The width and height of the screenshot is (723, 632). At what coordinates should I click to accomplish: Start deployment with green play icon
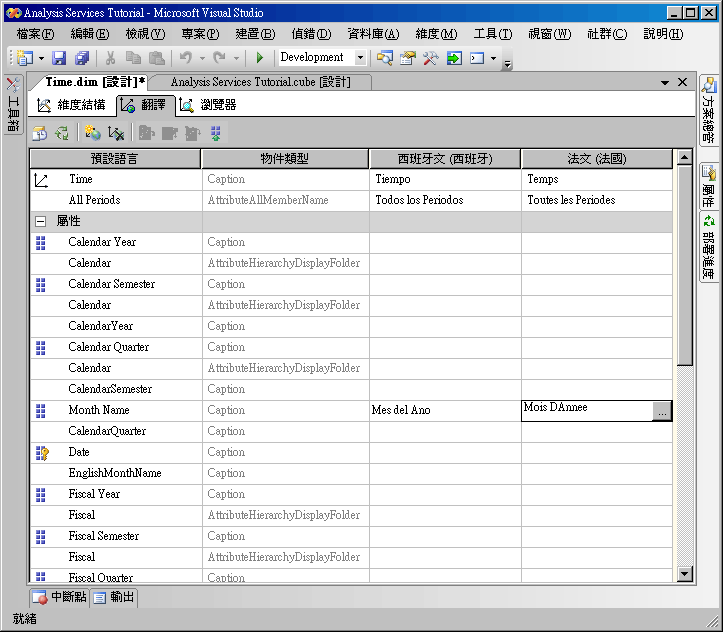(260, 58)
